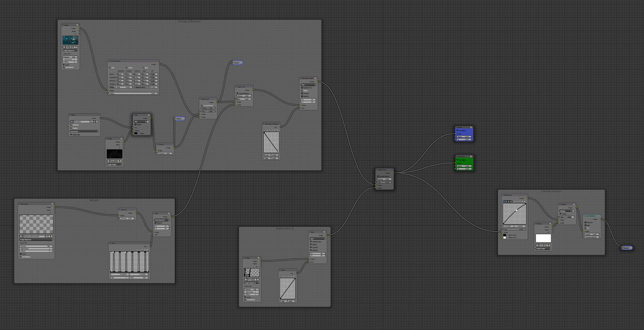Enable the Green channel on Color Correction node
This screenshot has width=644, height=330.
126,67
